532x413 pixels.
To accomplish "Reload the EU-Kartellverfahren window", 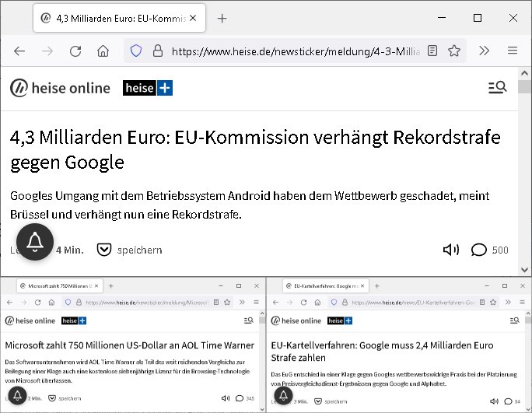I will coord(303,303).
